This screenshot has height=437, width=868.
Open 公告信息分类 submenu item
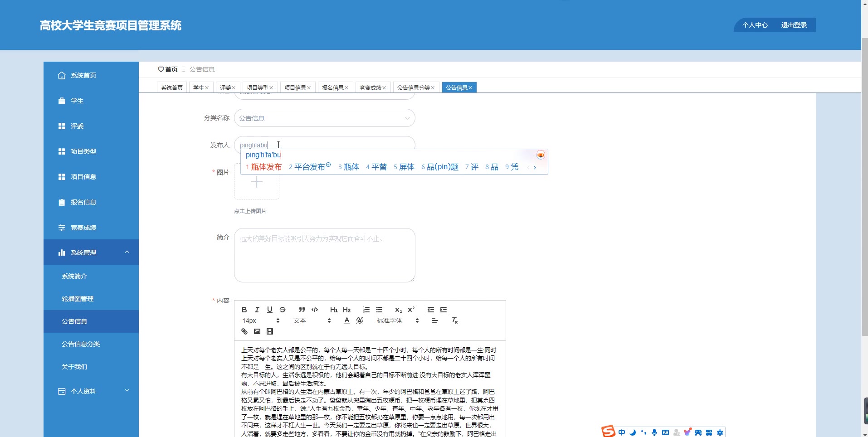(91, 344)
